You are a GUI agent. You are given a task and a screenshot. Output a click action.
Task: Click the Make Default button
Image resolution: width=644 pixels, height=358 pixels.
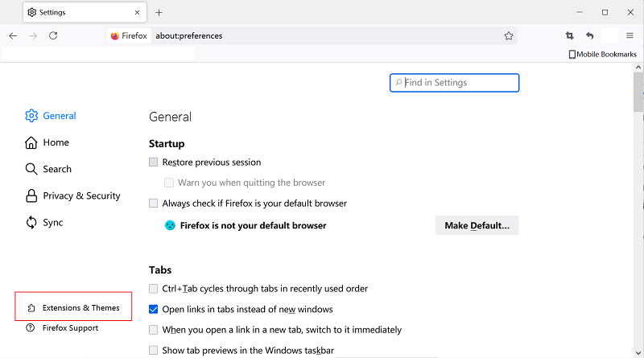[477, 225]
